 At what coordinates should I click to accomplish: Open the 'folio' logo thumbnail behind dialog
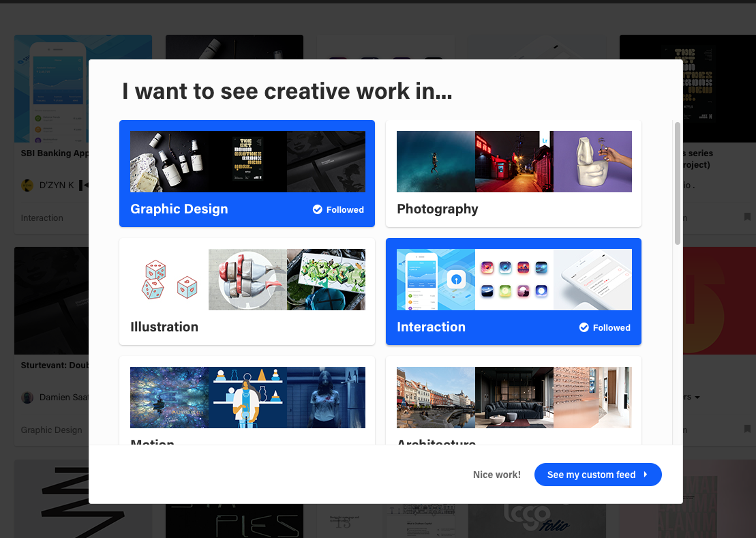pos(536,521)
